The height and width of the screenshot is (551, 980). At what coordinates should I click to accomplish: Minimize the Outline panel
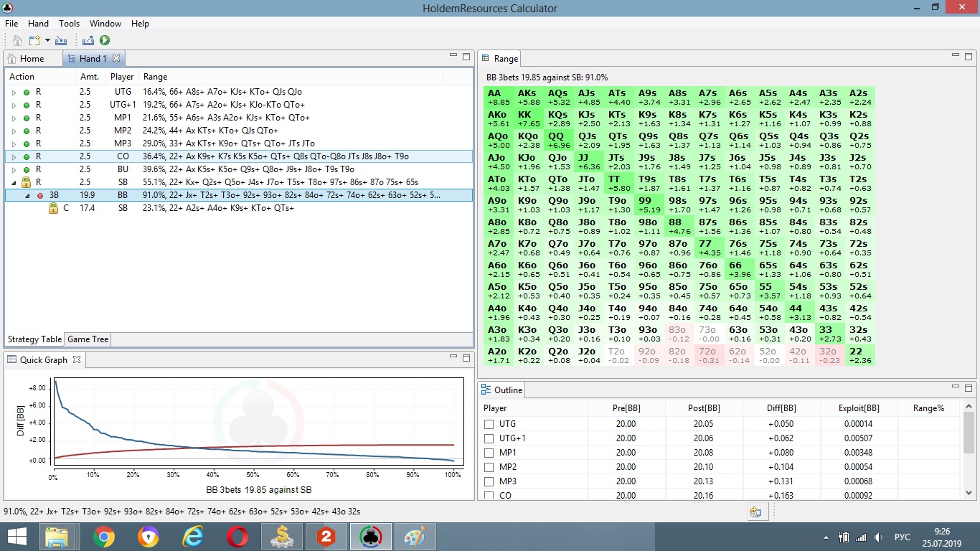coord(955,387)
